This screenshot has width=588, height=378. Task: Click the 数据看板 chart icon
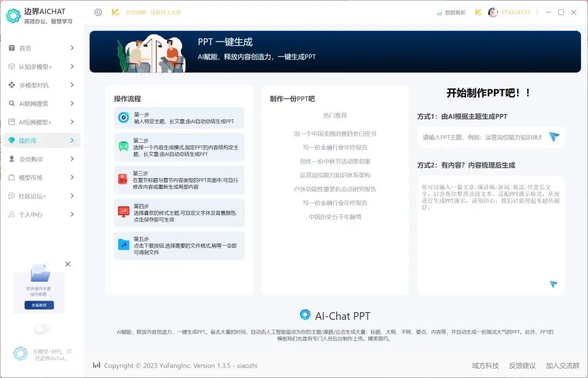pyautogui.click(x=439, y=13)
